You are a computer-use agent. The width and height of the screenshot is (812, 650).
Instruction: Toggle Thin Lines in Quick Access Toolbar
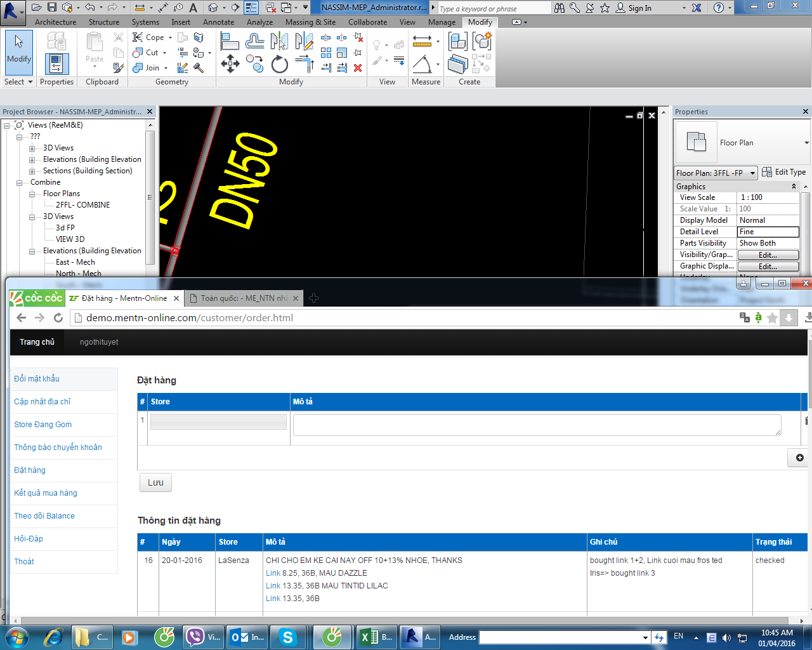(251, 8)
